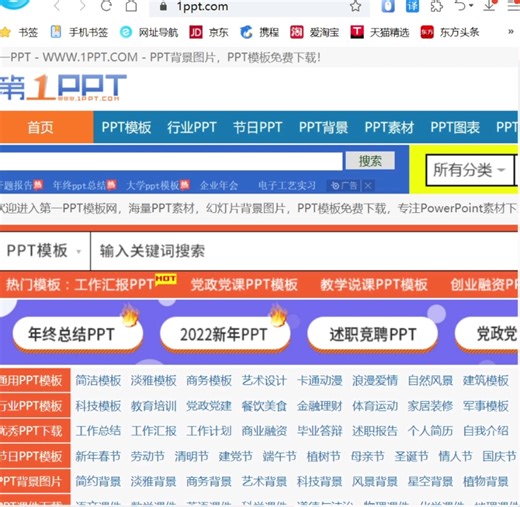Open 科技模板 category link
The image size is (520, 507).
pyautogui.click(x=98, y=406)
